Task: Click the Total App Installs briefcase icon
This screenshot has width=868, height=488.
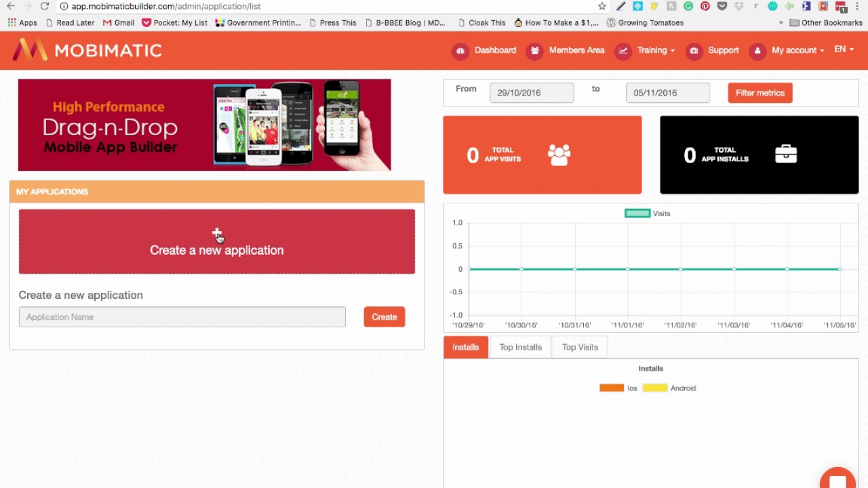Action: click(x=786, y=154)
